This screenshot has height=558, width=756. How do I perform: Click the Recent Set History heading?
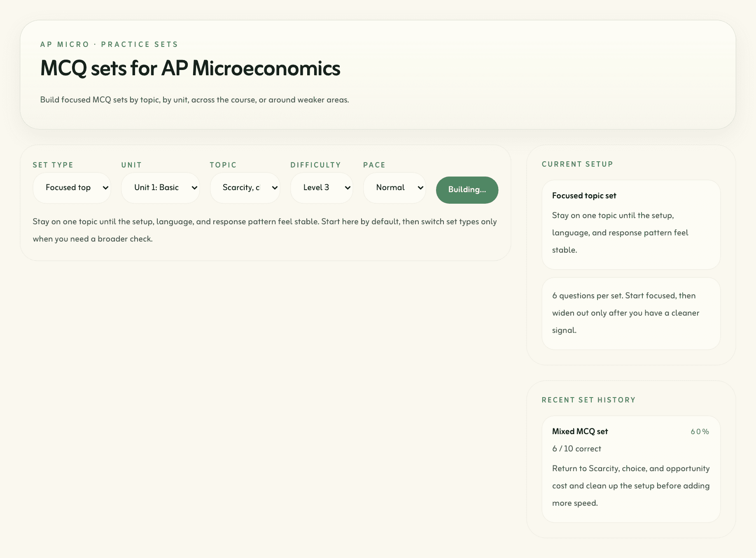pos(588,400)
